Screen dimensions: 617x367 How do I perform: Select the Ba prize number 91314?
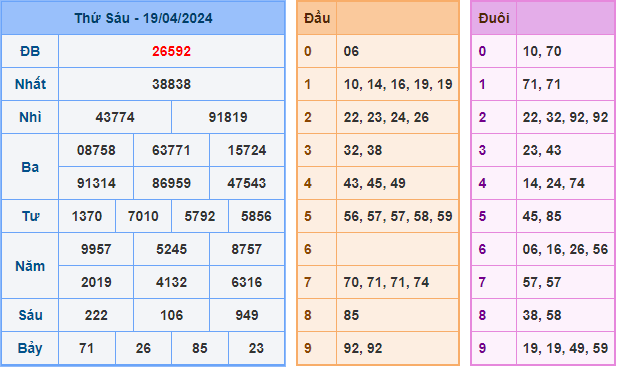96,183
